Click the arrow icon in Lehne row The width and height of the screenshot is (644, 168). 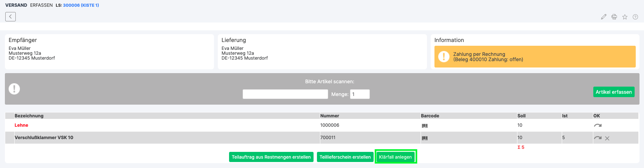pyautogui.click(x=597, y=126)
